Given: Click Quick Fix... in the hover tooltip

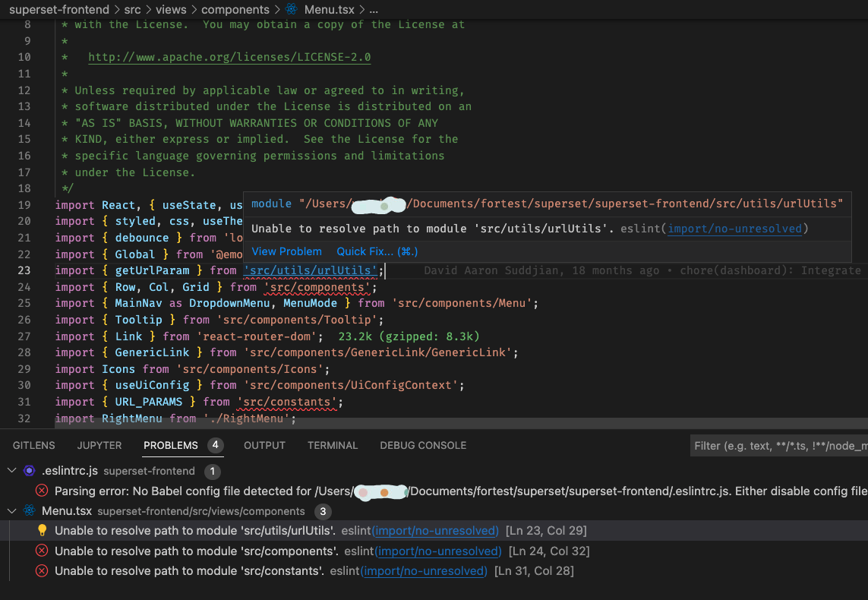Looking at the screenshot, I should pos(377,251).
